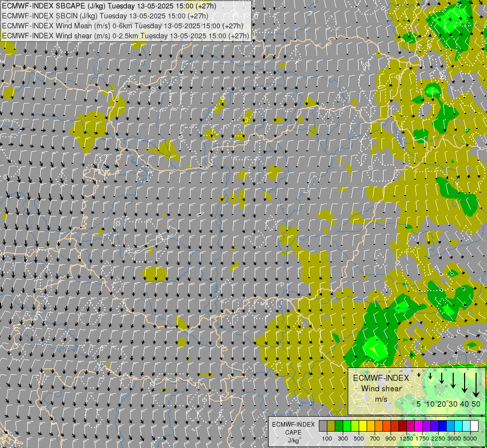Screen dimensions: 487x448
Task: Click the 5000 label in CAPE legend
Action: tap(470, 439)
